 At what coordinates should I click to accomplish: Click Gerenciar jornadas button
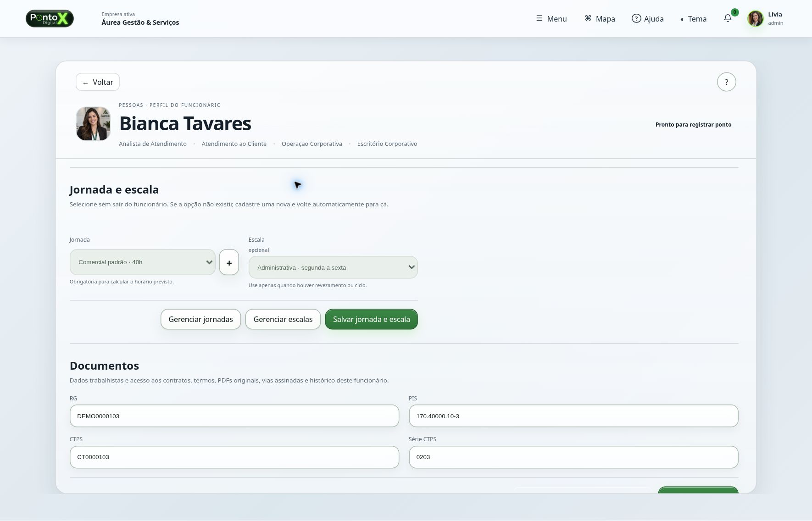click(x=200, y=319)
